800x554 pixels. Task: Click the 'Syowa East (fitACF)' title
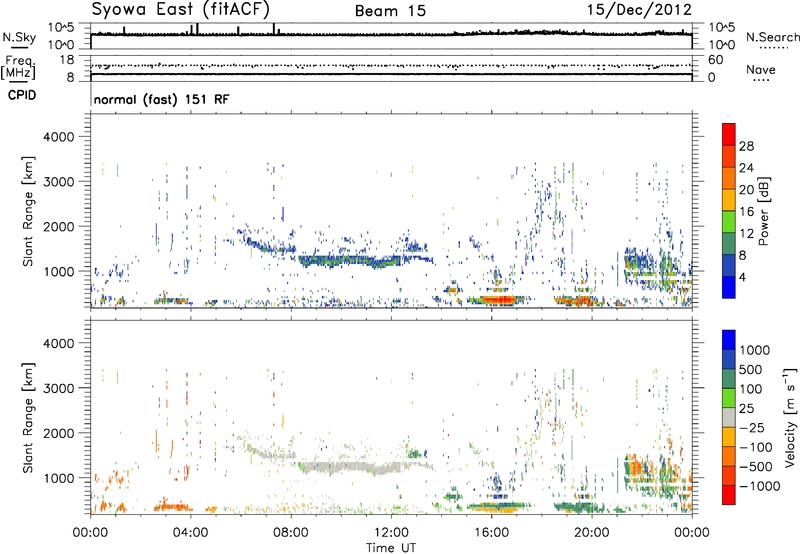tap(181, 10)
